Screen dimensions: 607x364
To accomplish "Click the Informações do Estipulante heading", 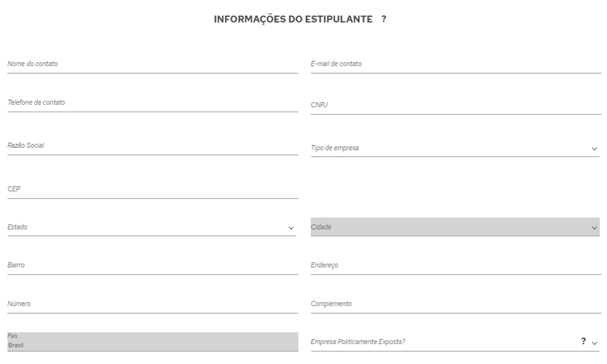I will [293, 19].
